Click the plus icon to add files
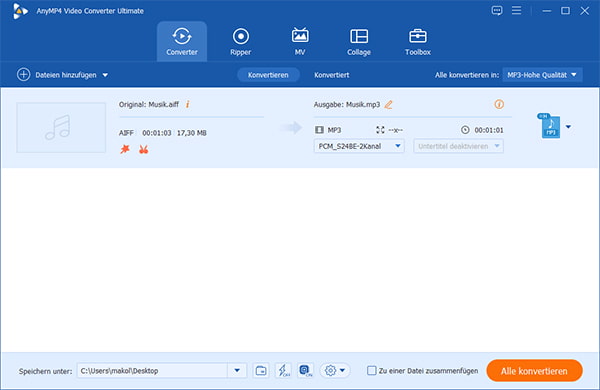This screenshot has height=390, width=600. coord(23,75)
